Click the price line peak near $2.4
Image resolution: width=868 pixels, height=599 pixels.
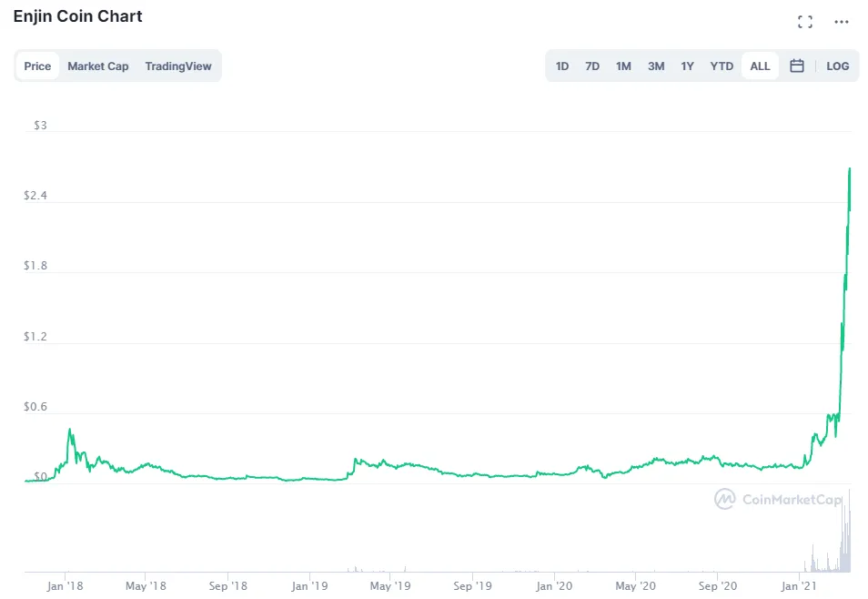point(850,169)
